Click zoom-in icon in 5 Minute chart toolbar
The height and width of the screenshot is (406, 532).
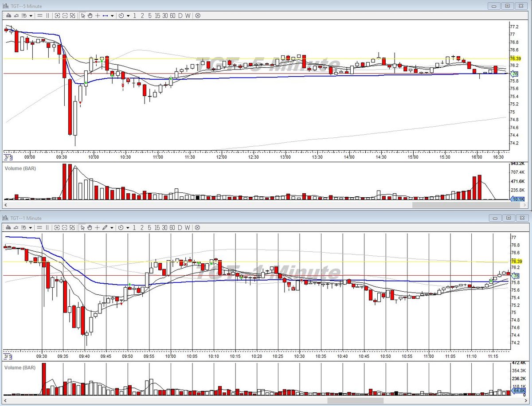[x=57, y=16]
